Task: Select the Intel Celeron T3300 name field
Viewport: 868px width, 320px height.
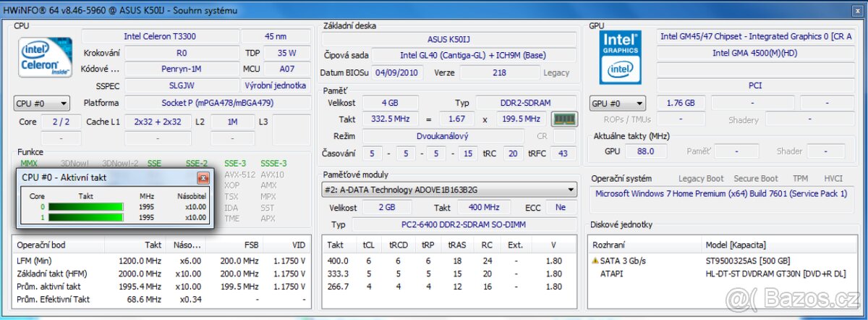Action: (x=160, y=36)
